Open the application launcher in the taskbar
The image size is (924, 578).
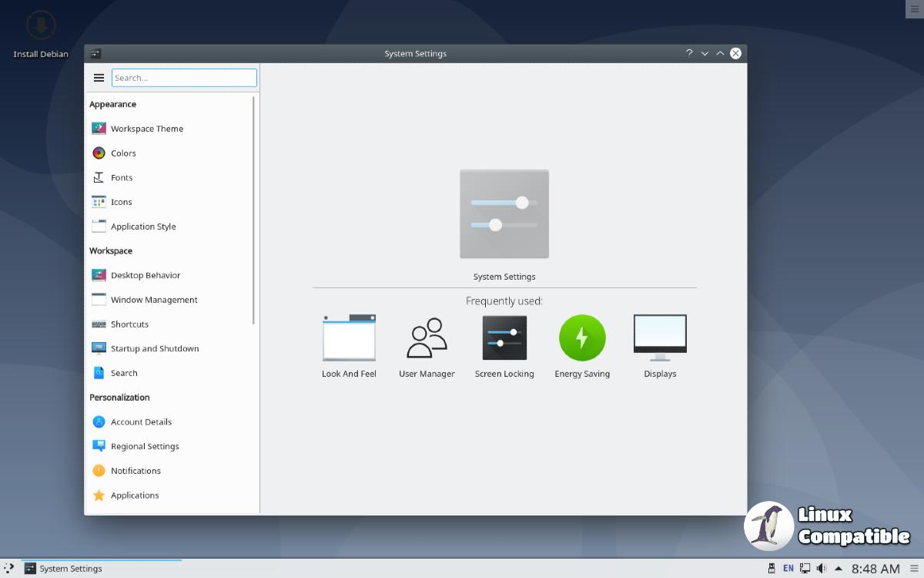[9, 569]
